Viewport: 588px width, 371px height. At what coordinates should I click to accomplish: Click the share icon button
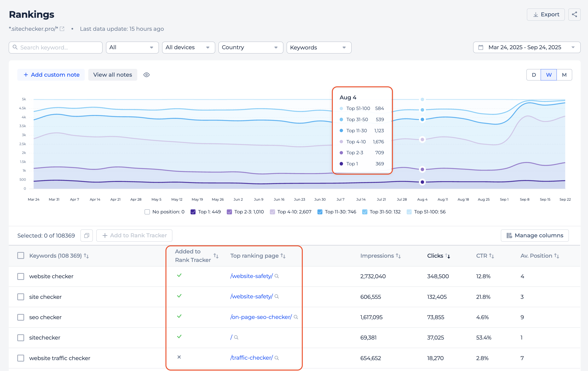coord(574,14)
